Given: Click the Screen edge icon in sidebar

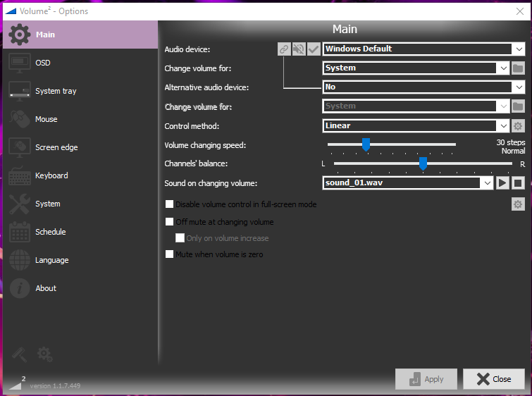Looking at the screenshot, I should point(19,147).
